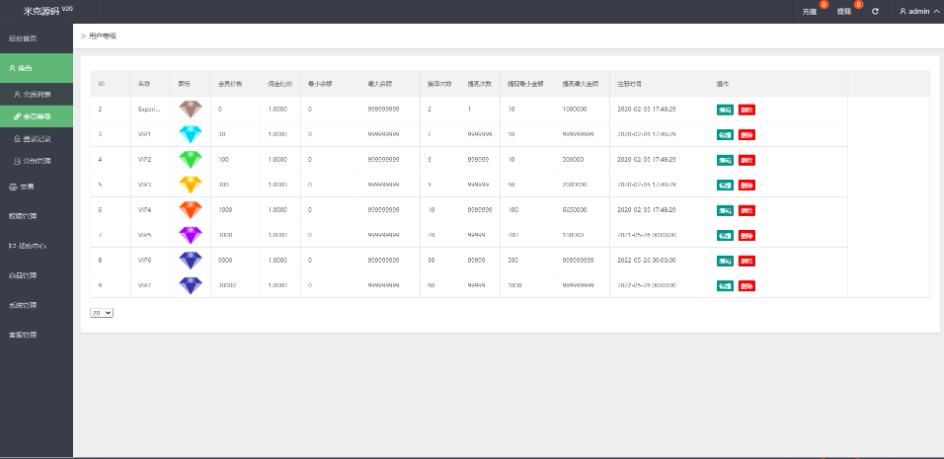Click the link icon of the highlighted sidebar submenu
Viewport: 944px width, 459px height.
pos(17,116)
